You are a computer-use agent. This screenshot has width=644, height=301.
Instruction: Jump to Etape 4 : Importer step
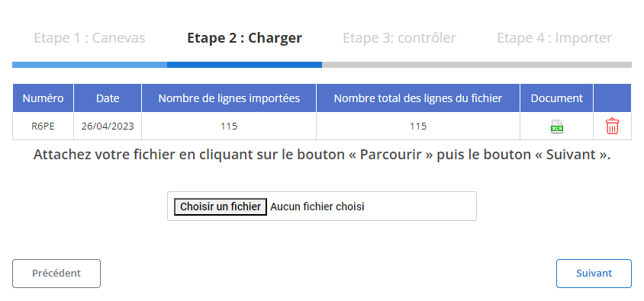555,38
